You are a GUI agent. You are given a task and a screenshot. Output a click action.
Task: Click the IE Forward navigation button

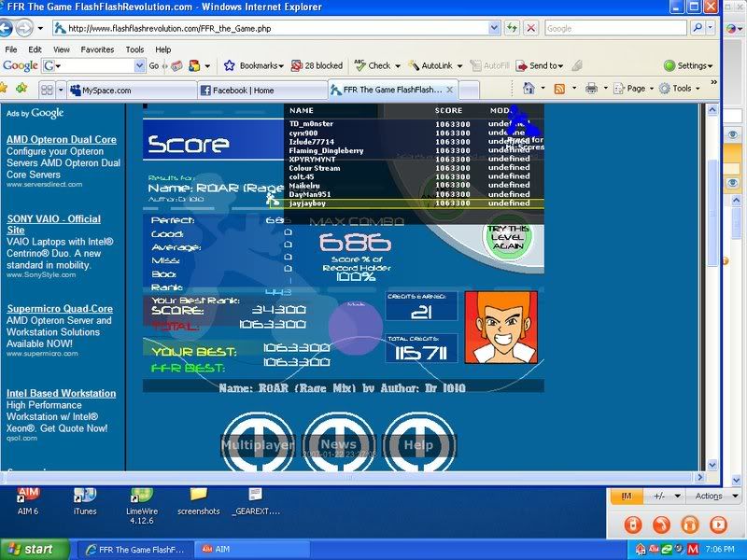[24, 28]
